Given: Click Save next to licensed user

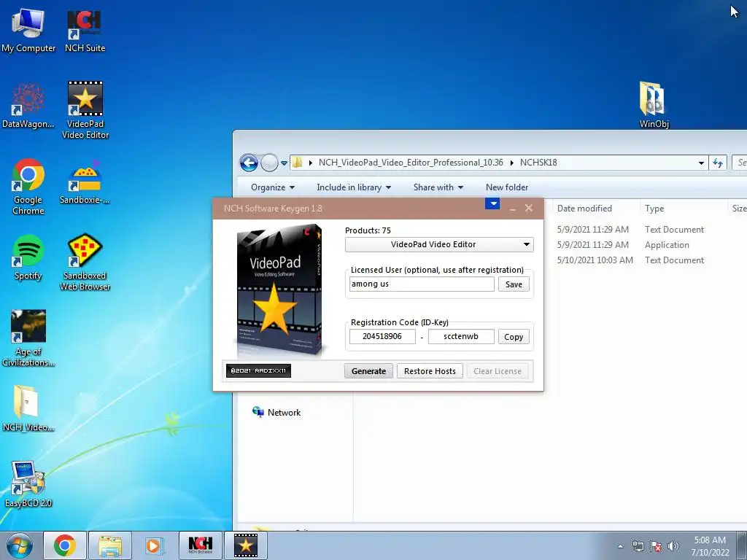Looking at the screenshot, I should (514, 284).
